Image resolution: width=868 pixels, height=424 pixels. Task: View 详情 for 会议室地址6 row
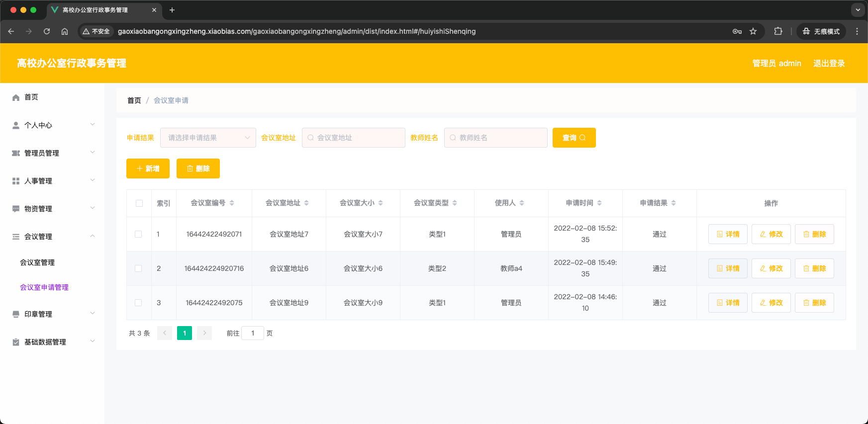728,268
